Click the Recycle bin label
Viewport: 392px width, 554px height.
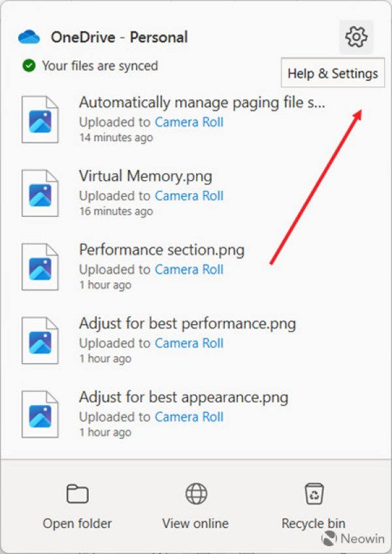point(314,523)
